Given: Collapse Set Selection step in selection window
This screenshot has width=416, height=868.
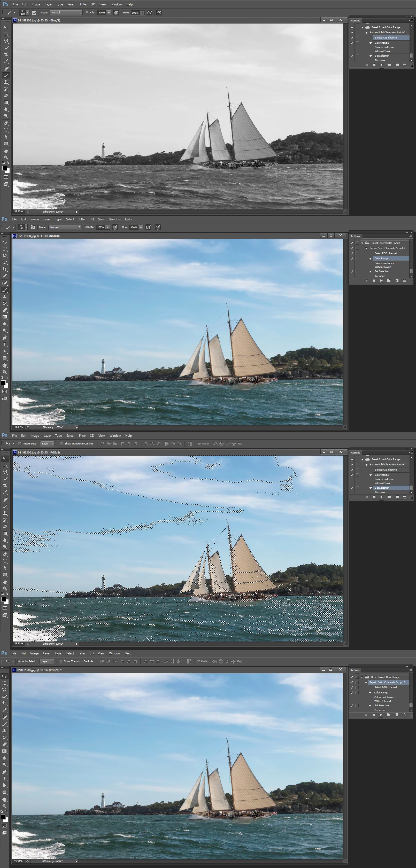Looking at the screenshot, I should pos(371,488).
